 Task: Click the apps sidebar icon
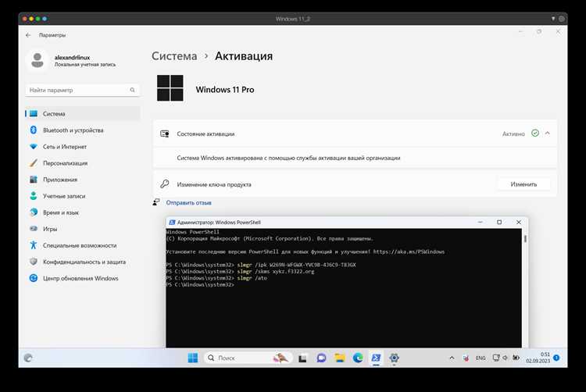34,179
